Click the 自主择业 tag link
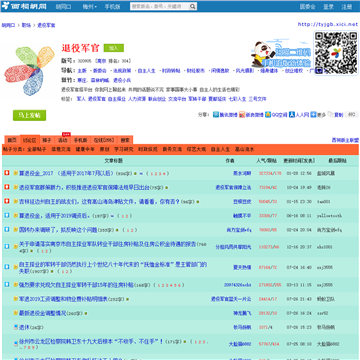360x360 pixels. [117, 99]
